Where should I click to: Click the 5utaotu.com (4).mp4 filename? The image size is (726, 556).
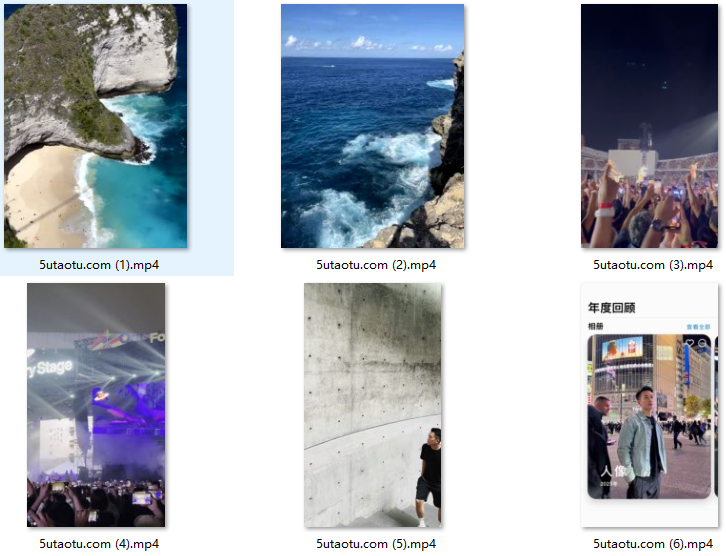point(99,544)
